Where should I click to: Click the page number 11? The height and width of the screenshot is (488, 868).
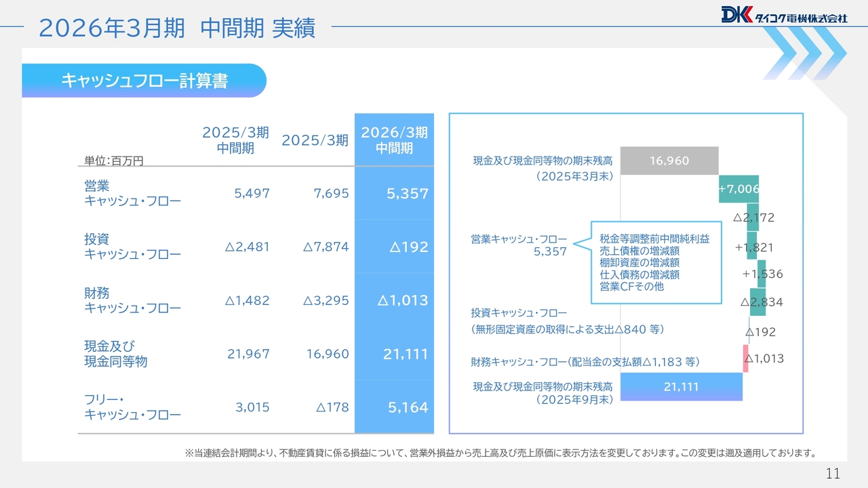click(833, 473)
